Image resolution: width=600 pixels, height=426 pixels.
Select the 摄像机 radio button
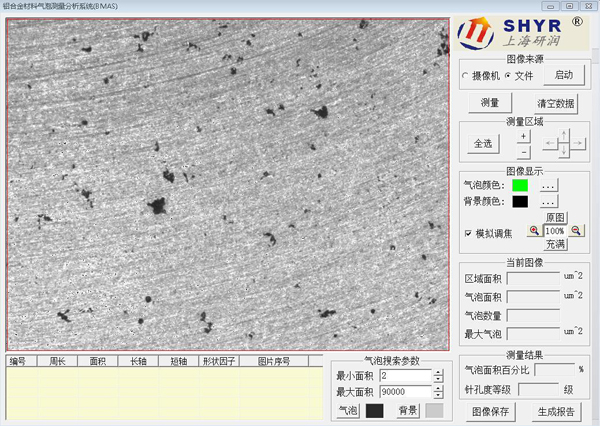(x=465, y=76)
